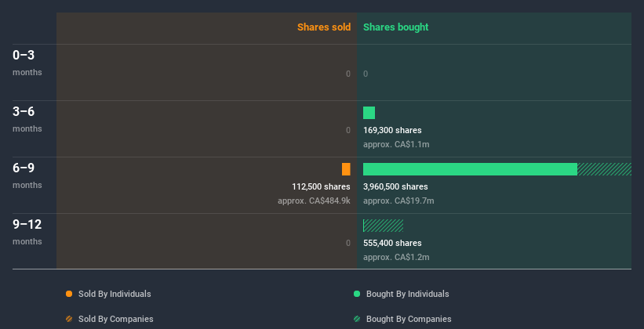Click the Shares bought column header
This screenshot has height=329, width=644.
(396, 27)
